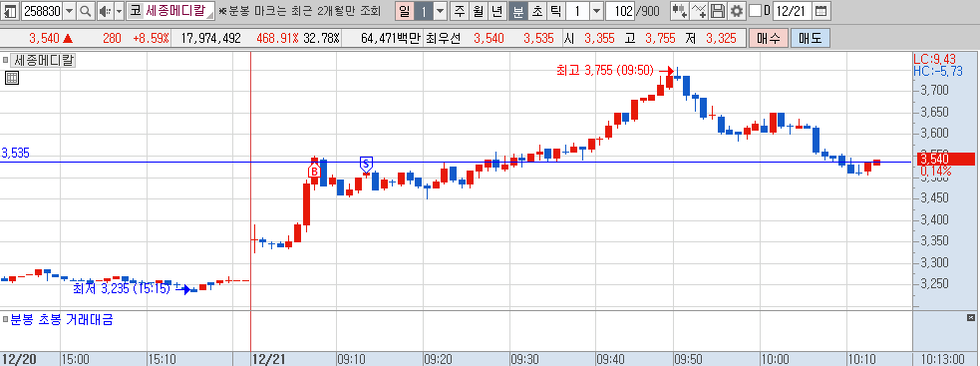The width and height of the screenshot is (980, 366).
Task: Click the S sell marker on chart
Action: pyautogui.click(x=366, y=165)
